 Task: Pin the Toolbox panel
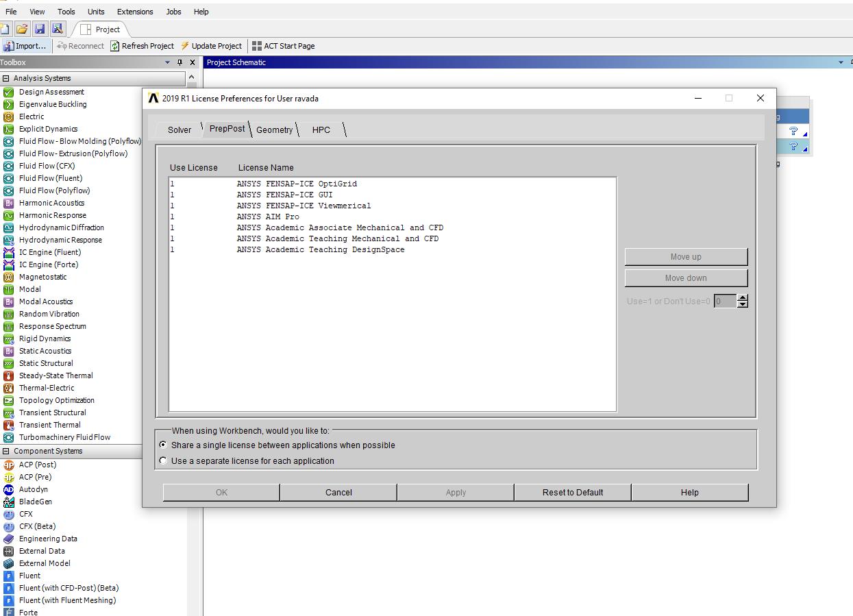click(x=180, y=62)
